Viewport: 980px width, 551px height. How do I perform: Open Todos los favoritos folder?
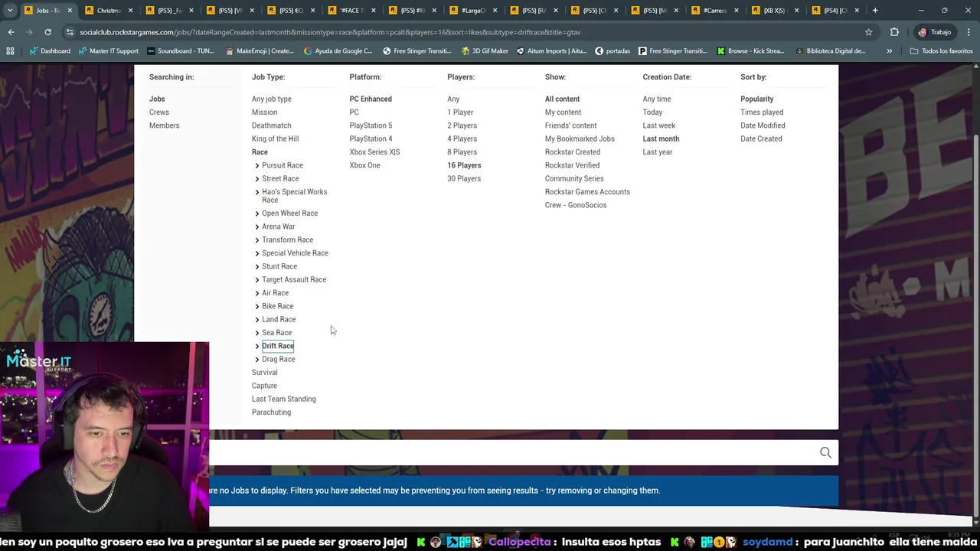[941, 51]
